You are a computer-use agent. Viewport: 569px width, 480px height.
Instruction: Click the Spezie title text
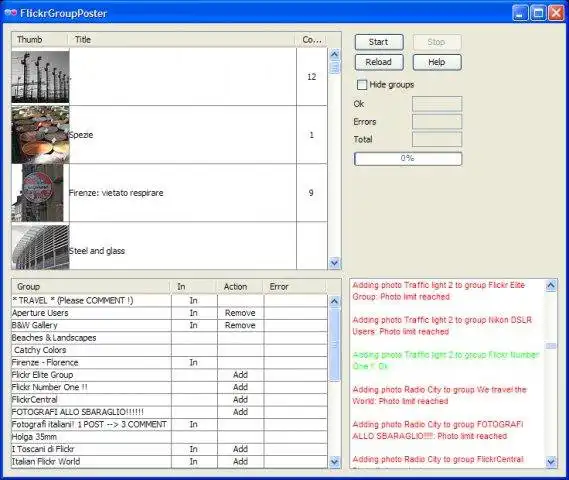point(81,135)
